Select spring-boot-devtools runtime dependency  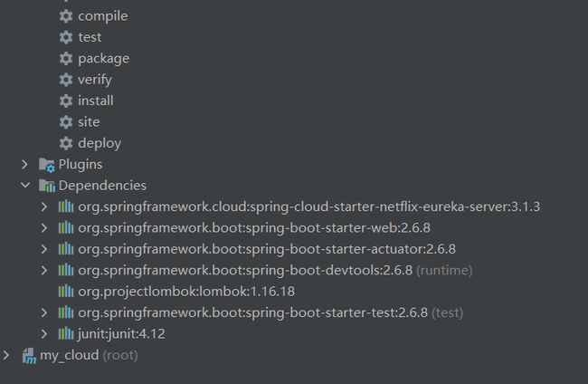click(275, 270)
